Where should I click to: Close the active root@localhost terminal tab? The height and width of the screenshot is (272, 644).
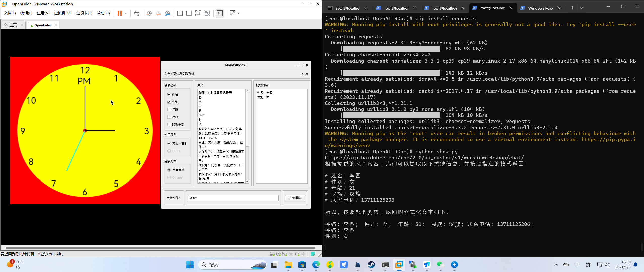tap(511, 8)
